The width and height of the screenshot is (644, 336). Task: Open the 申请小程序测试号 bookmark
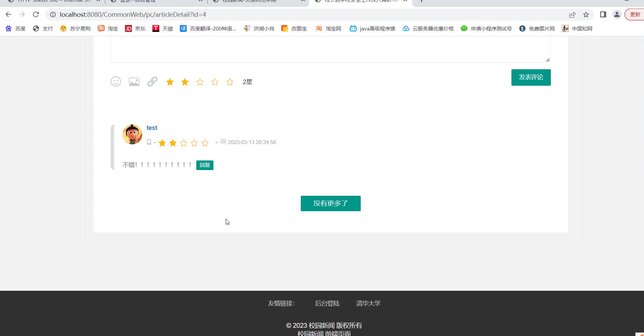(x=486, y=28)
